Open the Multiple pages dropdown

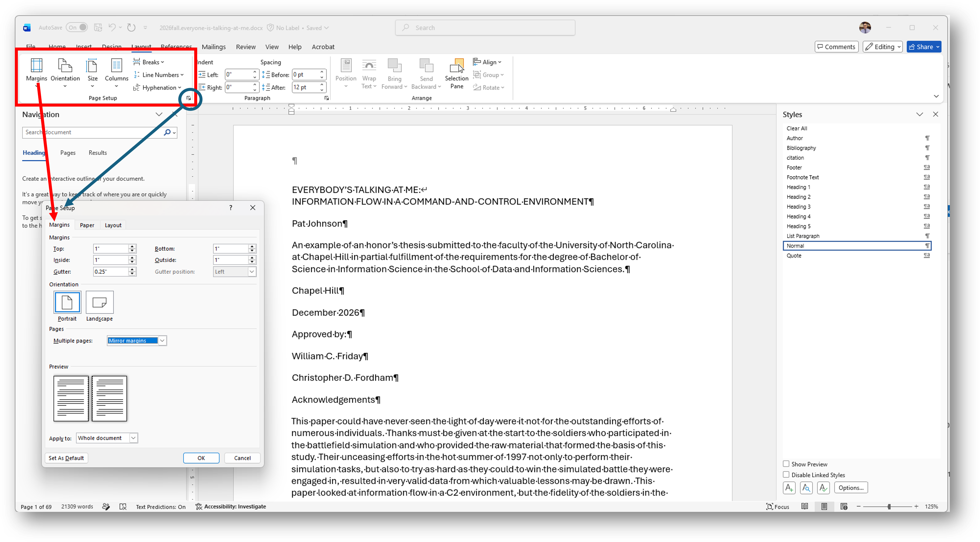coord(162,341)
